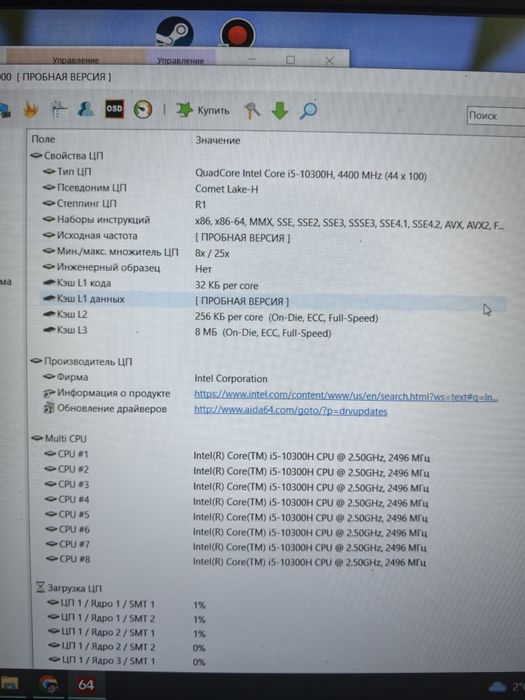Click the weather cloud tray icon

[497, 686]
